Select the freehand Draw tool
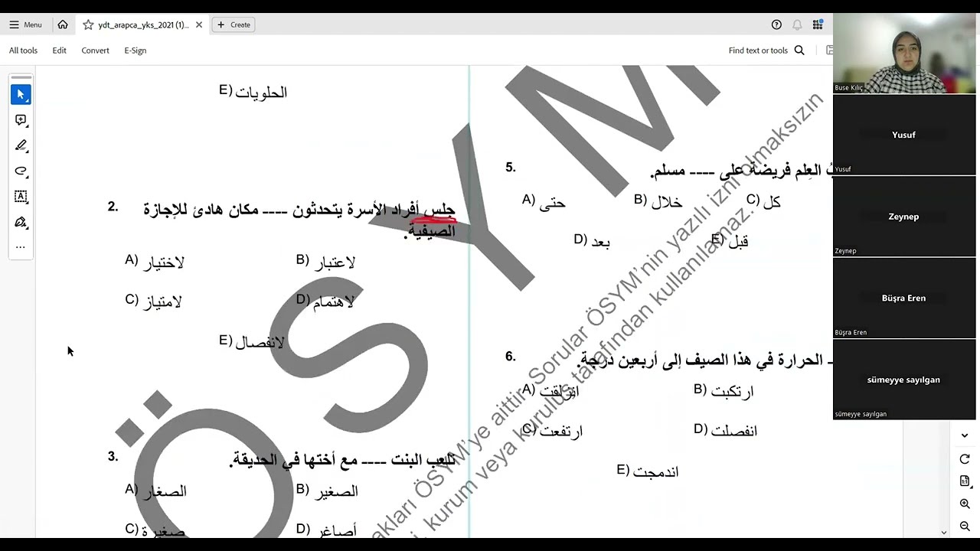Image resolution: width=980 pixels, height=551 pixels. click(x=21, y=171)
